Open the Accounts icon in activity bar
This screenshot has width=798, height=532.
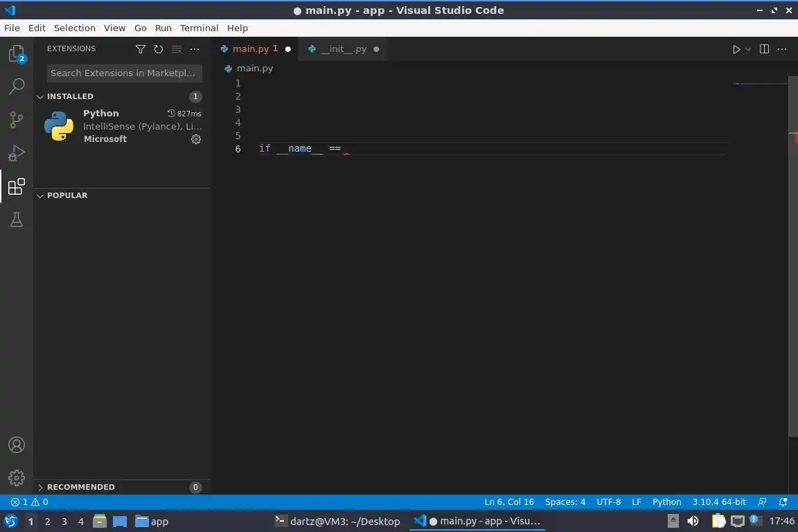(x=17, y=445)
